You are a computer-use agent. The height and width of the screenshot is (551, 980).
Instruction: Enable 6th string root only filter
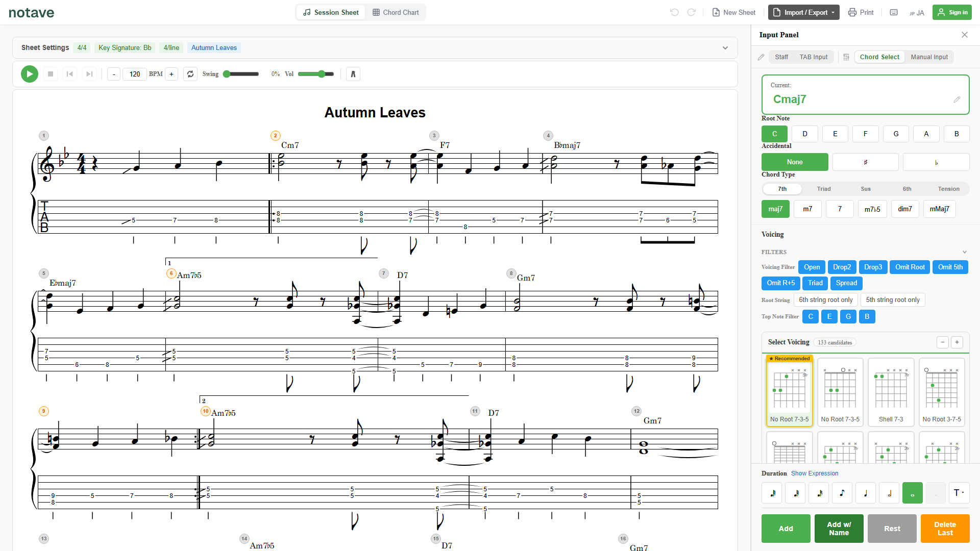[x=826, y=300]
